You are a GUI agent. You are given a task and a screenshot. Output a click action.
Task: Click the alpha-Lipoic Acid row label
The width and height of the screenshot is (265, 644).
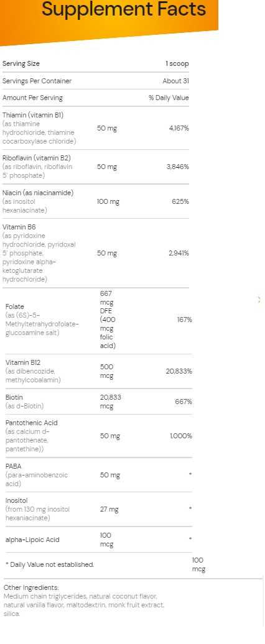click(32, 540)
